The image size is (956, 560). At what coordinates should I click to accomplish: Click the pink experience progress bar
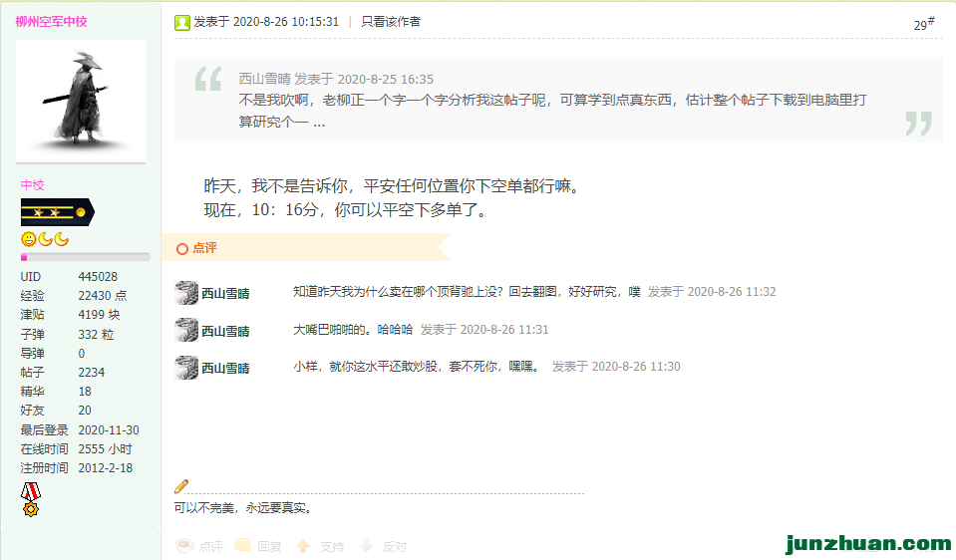click(86, 257)
